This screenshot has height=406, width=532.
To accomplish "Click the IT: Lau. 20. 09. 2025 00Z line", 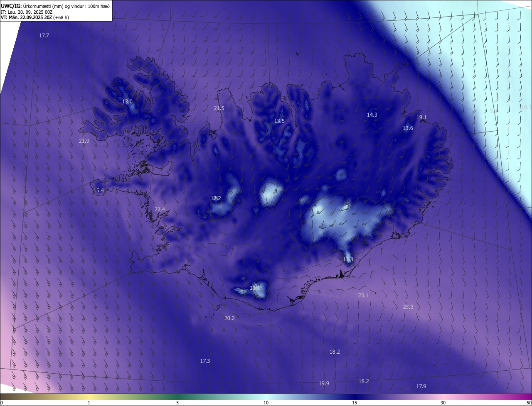I will click(x=27, y=12).
